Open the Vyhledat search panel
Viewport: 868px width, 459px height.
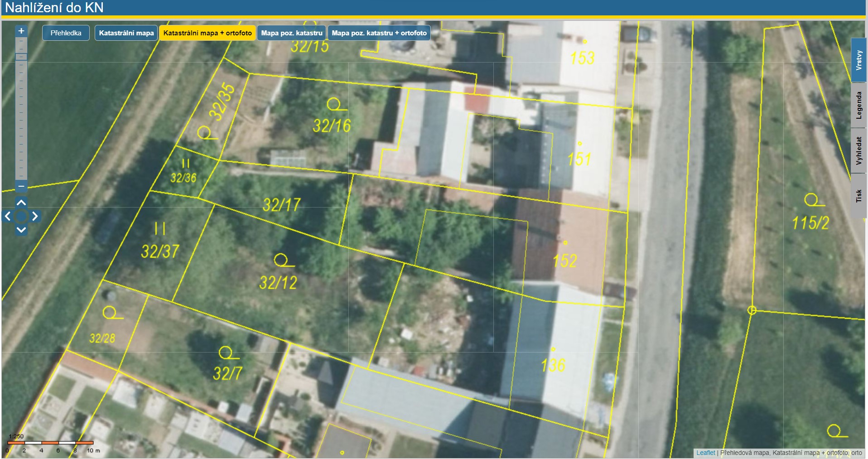[x=858, y=151]
